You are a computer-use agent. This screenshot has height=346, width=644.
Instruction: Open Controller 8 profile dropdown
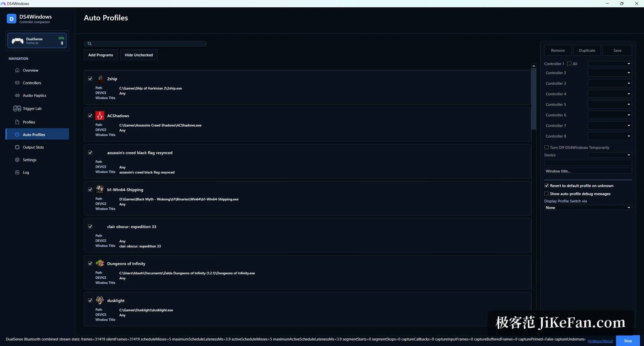click(x=610, y=136)
